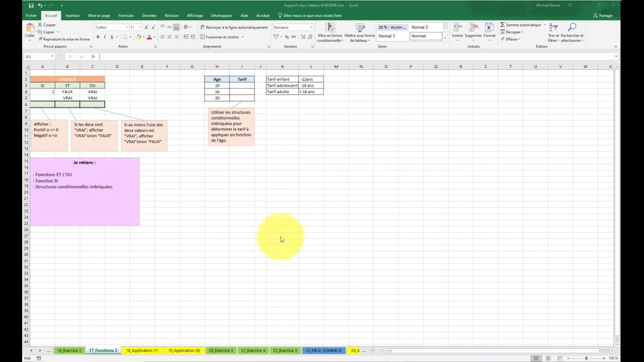Align text to top icon
The height and width of the screenshot is (362, 644).
[163, 27]
